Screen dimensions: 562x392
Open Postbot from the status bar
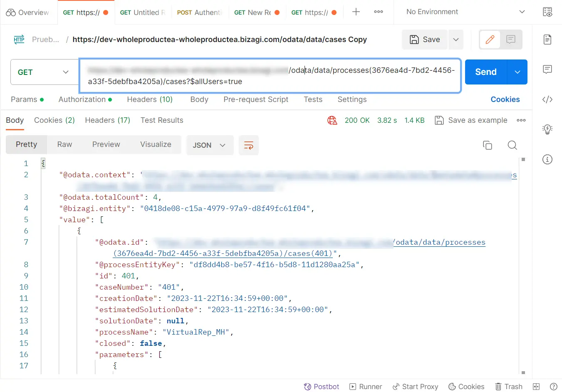tap(322, 387)
